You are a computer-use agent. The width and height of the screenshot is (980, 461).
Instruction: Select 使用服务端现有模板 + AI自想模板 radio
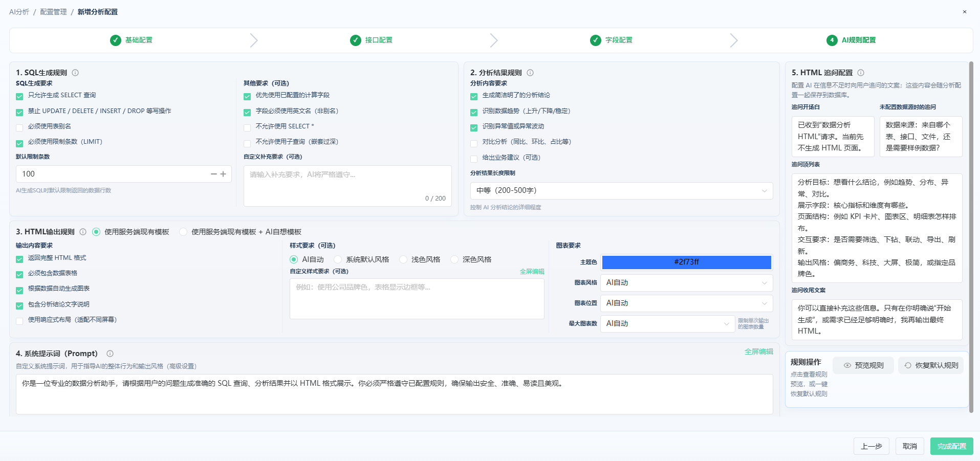183,232
